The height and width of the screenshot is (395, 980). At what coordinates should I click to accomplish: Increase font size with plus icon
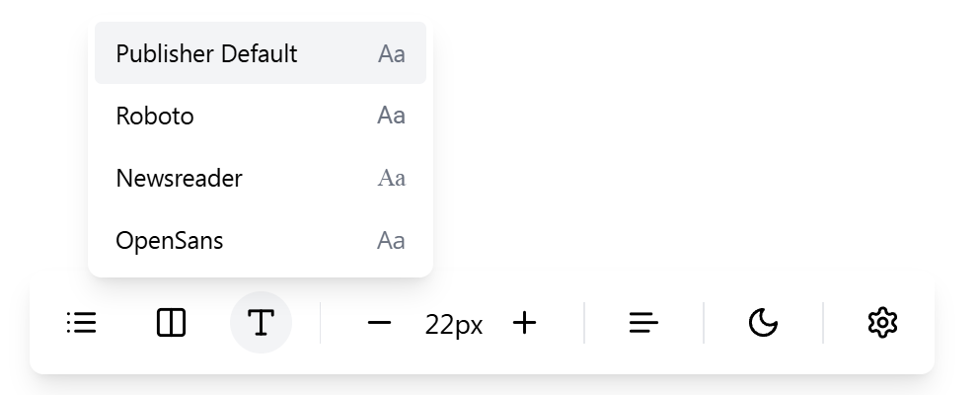click(x=524, y=323)
